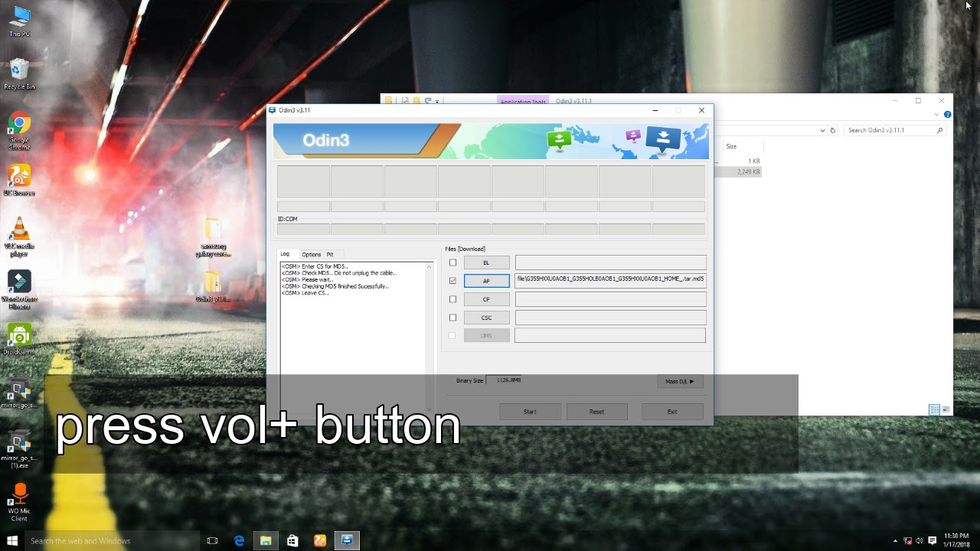
Task: Switch to File Explorer on the taskbar
Action: pyautogui.click(x=266, y=540)
